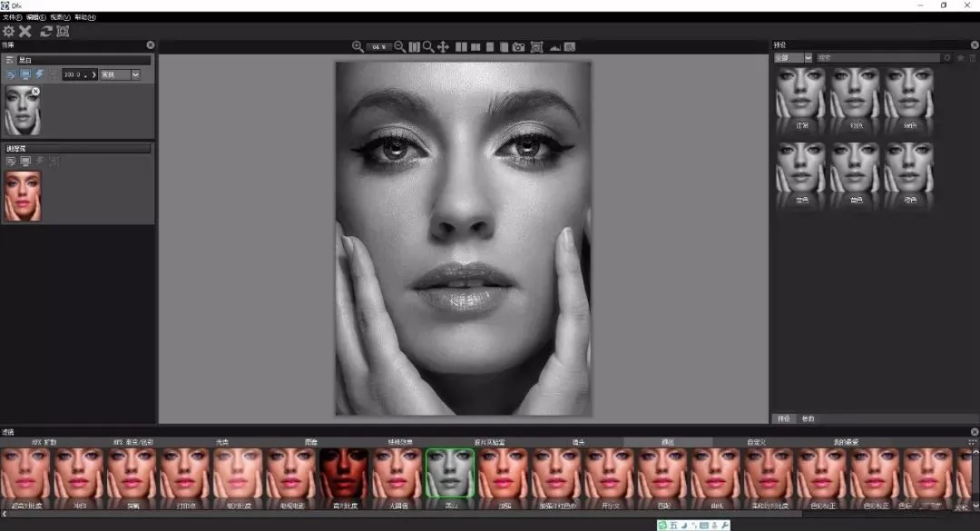
Task: Click the left arrow of the filter strip scrollbar
Action: click(x=5, y=514)
